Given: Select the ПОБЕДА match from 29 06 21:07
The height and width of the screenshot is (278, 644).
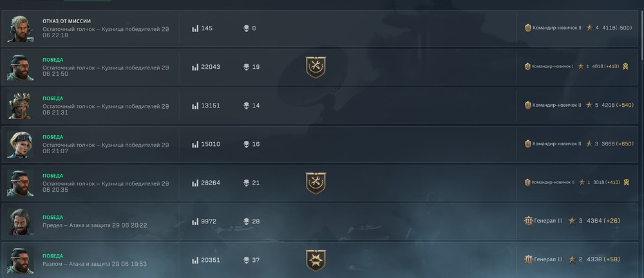Looking at the screenshot, I should coord(322,144).
